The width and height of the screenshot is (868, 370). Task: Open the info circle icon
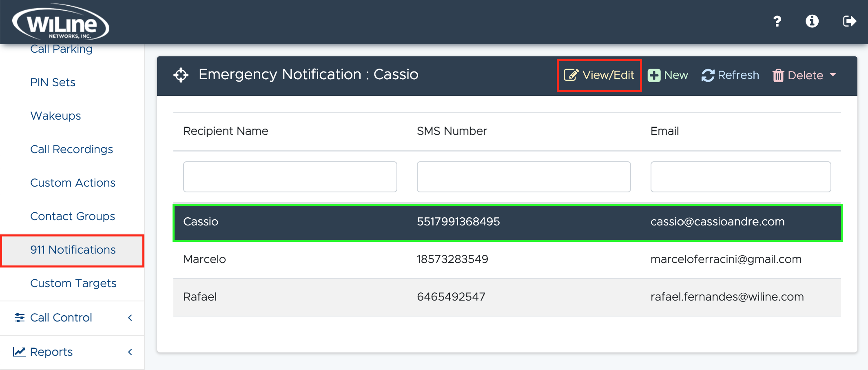812,21
